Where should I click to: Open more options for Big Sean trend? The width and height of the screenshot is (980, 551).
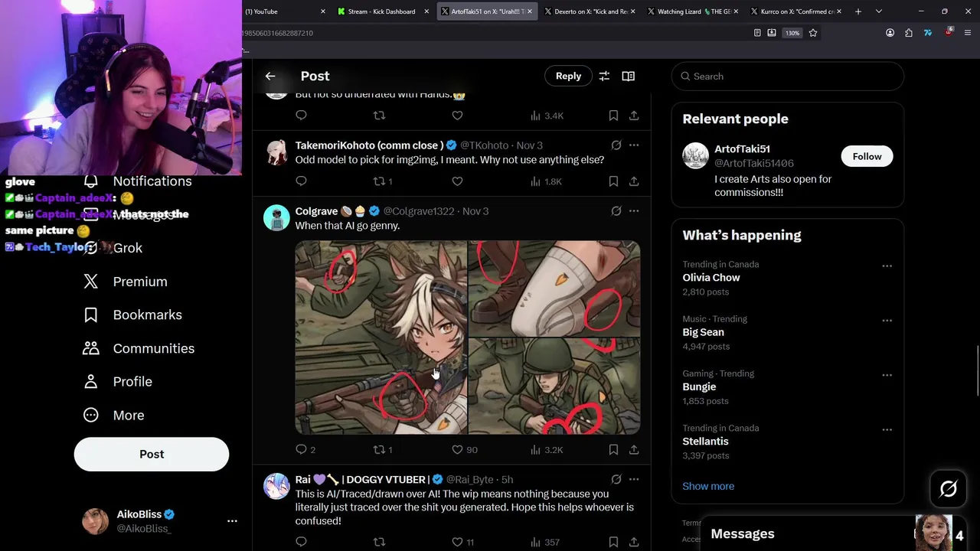click(x=887, y=320)
